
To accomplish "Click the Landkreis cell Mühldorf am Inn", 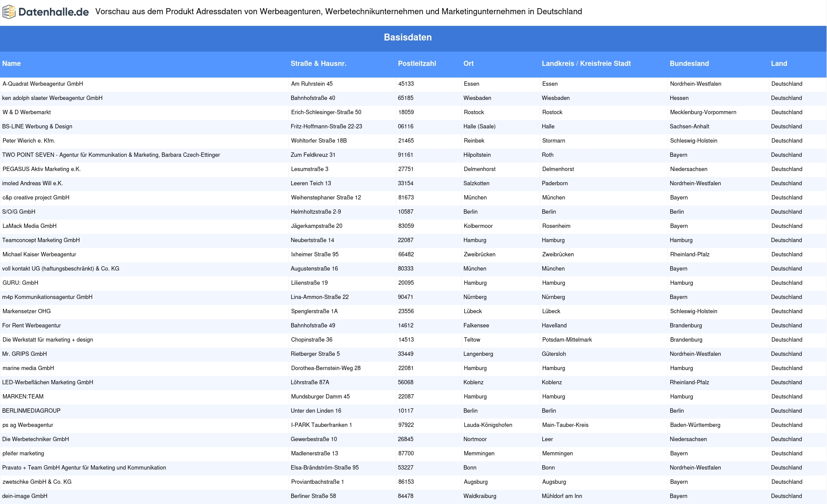I will coord(562,496).
